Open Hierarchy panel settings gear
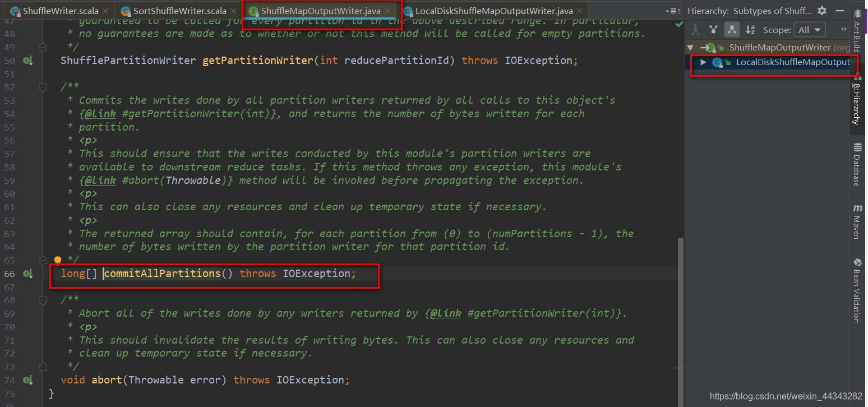868x407 pixels. [x=822, y=11]
